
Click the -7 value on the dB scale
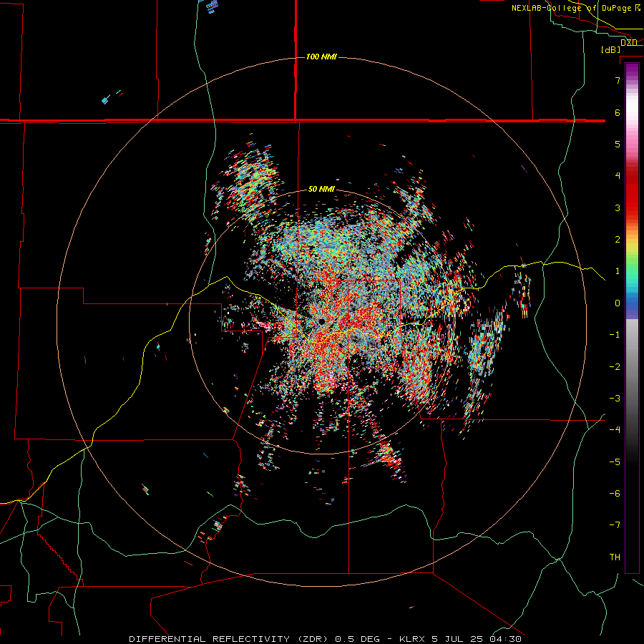tap(615, 525)
